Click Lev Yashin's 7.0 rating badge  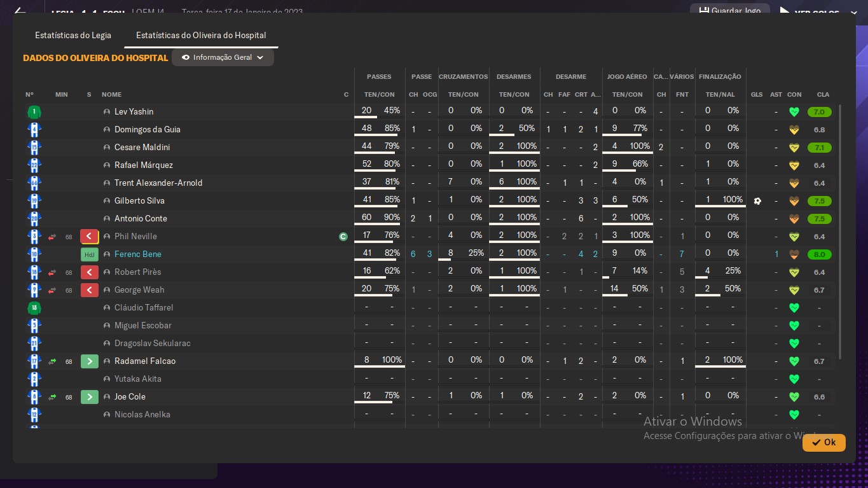pyautogui.click(x=819, y=112)
